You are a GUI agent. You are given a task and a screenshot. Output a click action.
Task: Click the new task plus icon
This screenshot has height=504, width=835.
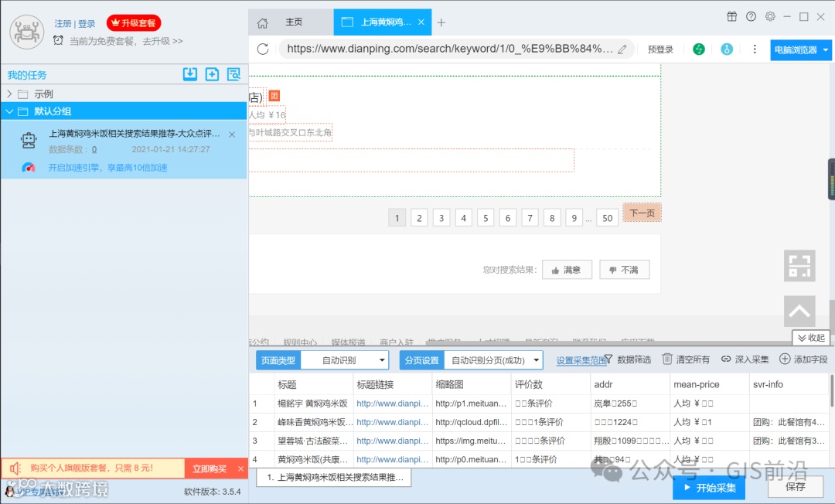212,74
